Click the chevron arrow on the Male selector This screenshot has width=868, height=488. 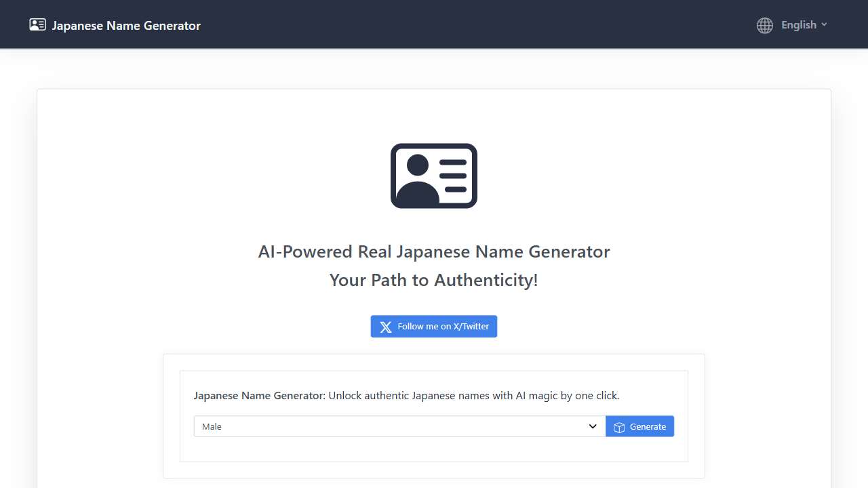pyautogui.click(x=593, y=426)
